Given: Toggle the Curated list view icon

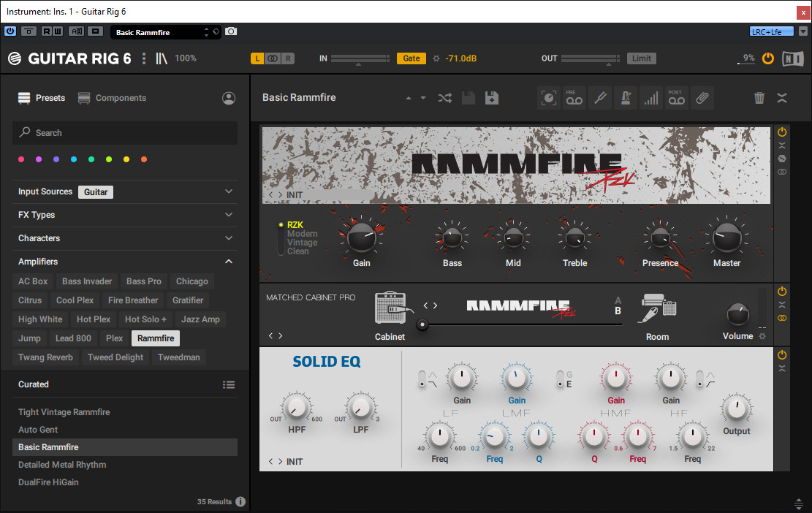Looking at the screenshot, I should (x=229, y=385).
